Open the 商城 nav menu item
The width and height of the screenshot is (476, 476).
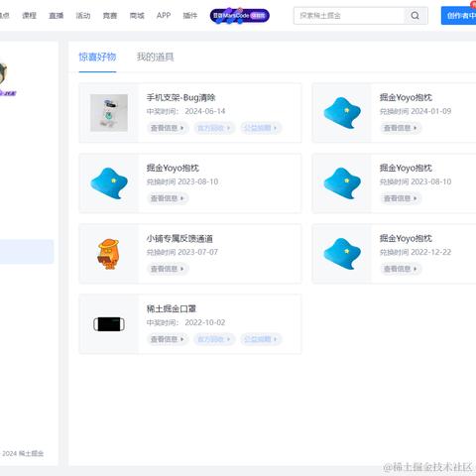click(x=137, y=16)
